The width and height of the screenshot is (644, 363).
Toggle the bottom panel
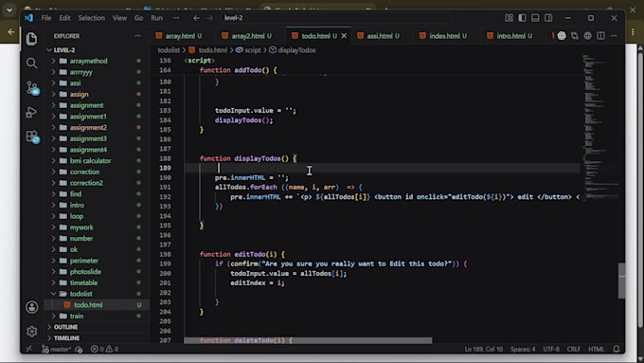tap(535, 18)
